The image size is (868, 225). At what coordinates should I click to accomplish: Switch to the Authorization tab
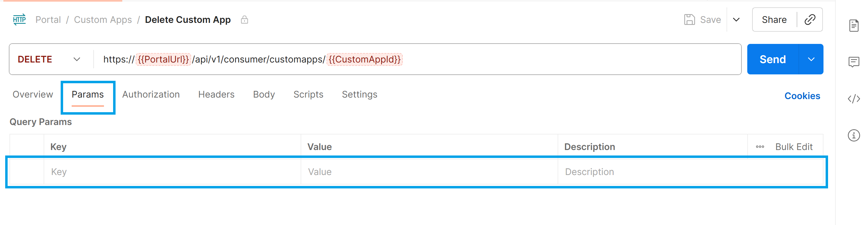151,94
